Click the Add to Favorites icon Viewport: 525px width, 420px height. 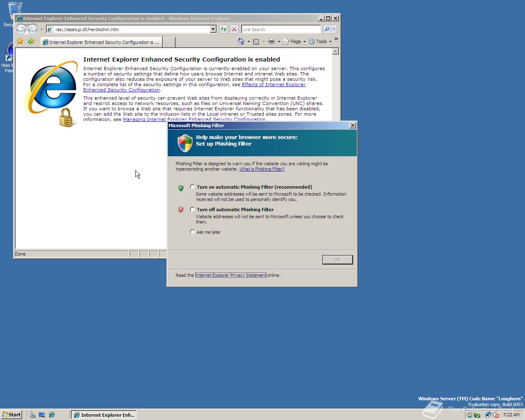pyautogui.click(x=31, y=41)
